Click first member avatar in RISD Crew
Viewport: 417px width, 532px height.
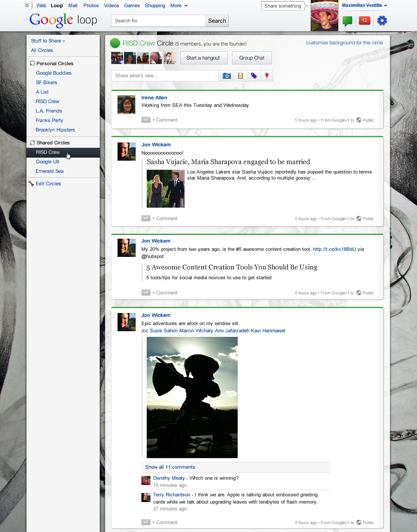[117, 58]
